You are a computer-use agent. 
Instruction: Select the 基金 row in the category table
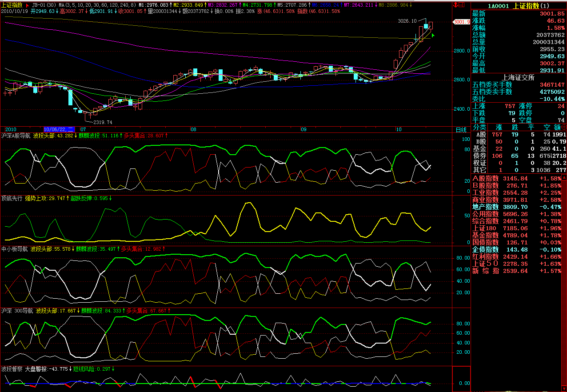[519, 148]
